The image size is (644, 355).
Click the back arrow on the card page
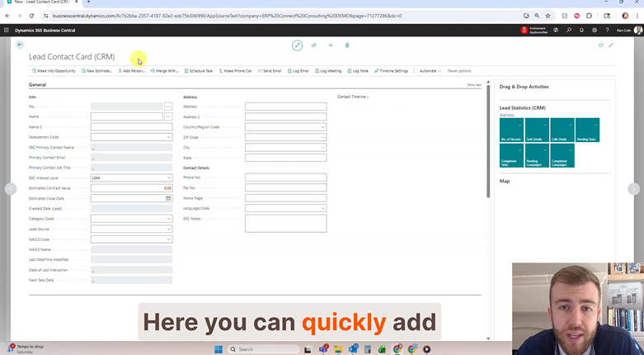(x=20, y=45)
